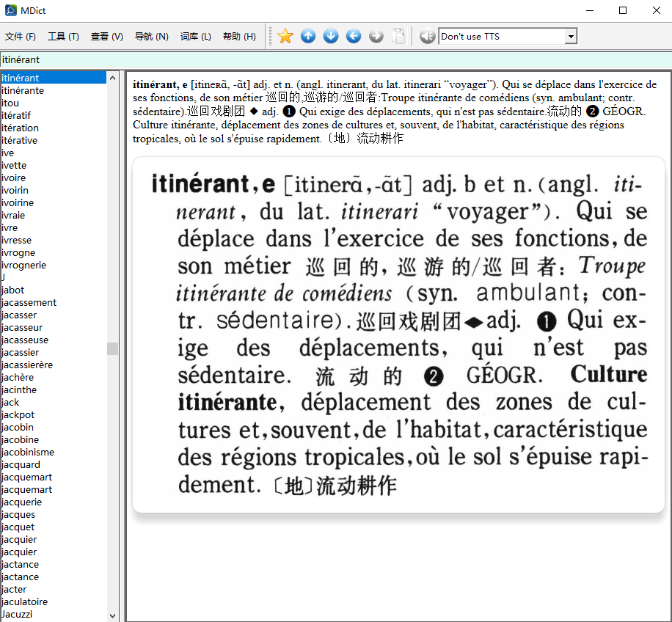Click the clipboard paste icon
The height and width of the screenshot is (622, 672).
pyautogui.click(x=398, y=36)
